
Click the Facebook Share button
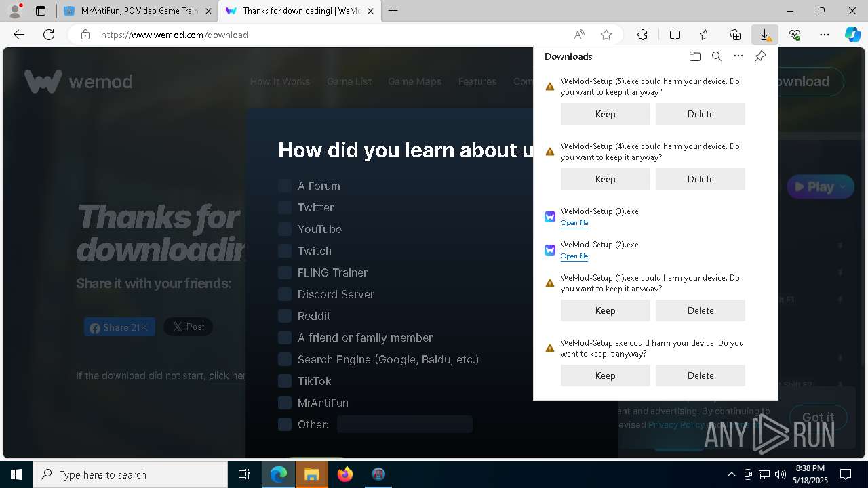tap(119, 327)
